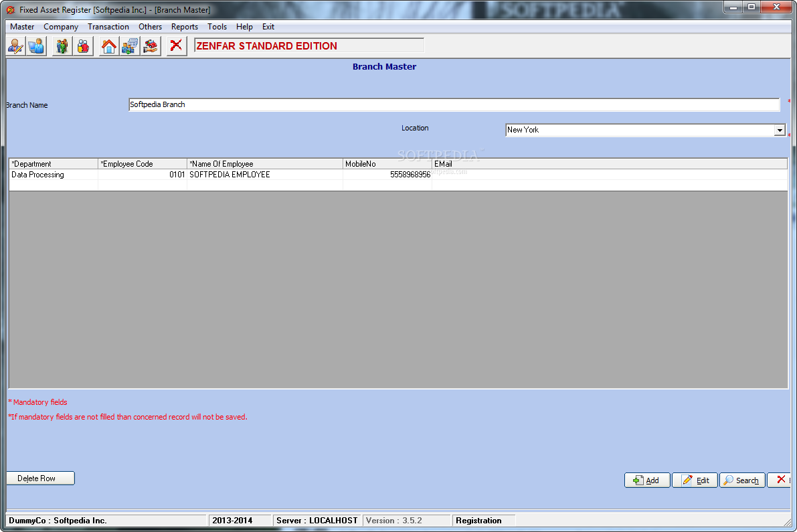
Task: Open the Reports menu
Action: [185, 26]
